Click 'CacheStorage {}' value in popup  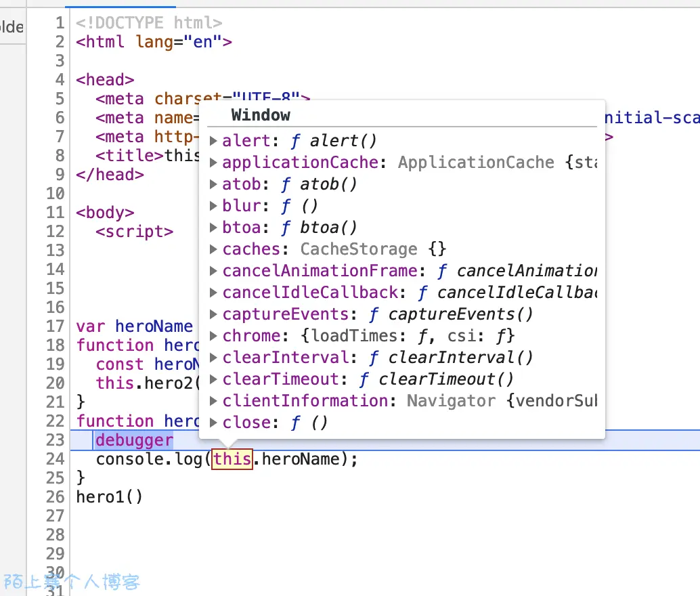pyautogui.click(x=373, y=249)
